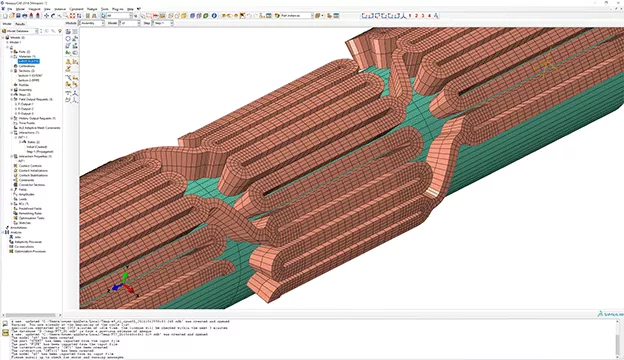624x360 pixels.
Task: Select Connector Sections in tree
Action: pos(32,185)
